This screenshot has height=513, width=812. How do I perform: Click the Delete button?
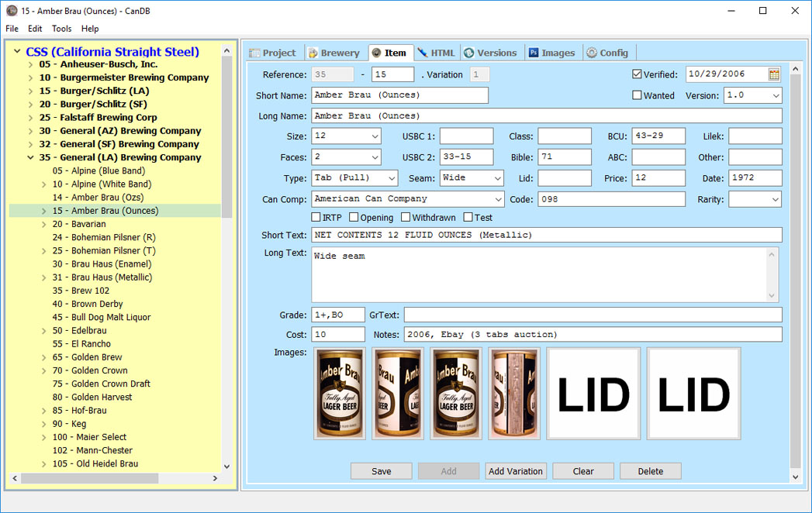pyautogui.click(x=651, y=471)
